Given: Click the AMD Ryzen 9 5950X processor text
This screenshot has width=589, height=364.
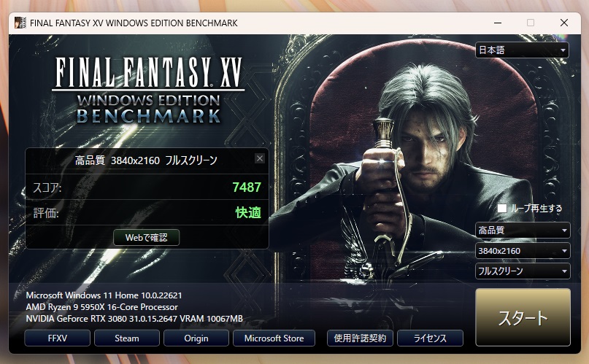Looking at the screenshot, I should click(101, 307).
